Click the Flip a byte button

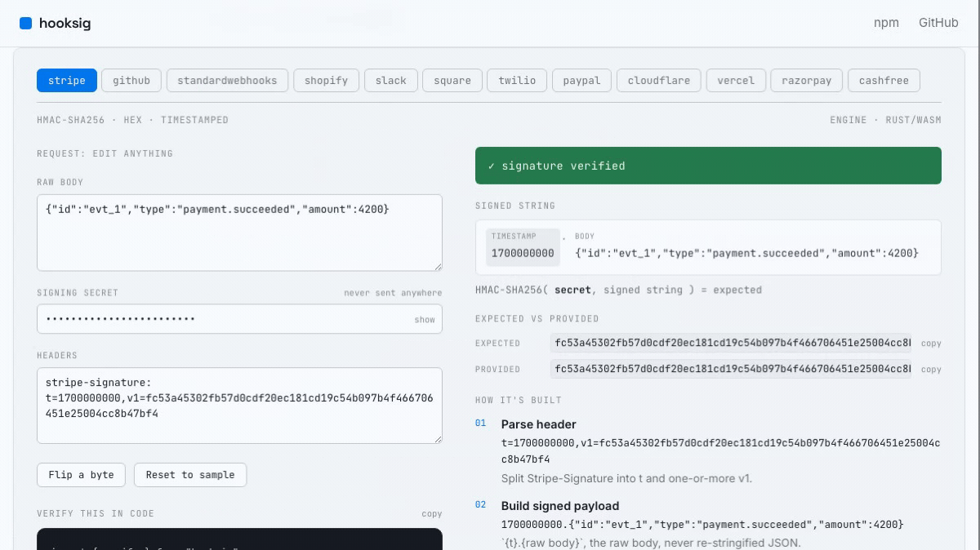coord(81,475)
